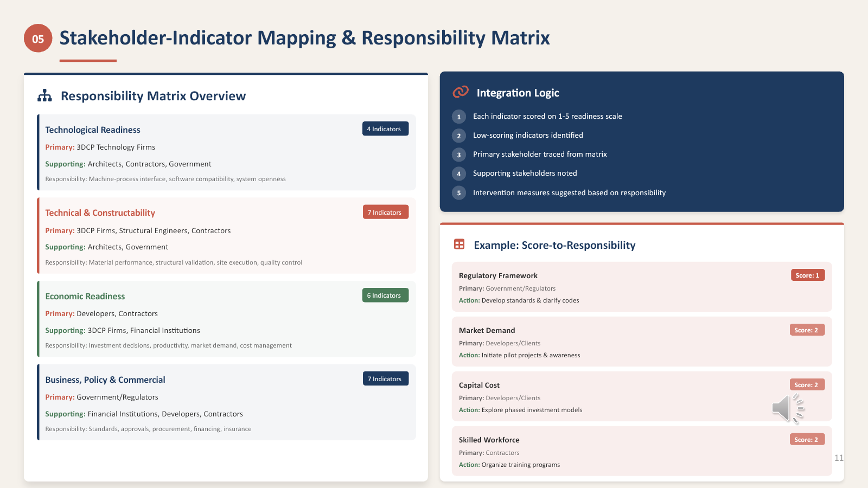This screenshot has height=488, width=868.
Task: Click 'Supporting: Architects, Contractors, Government' line
Action: pos(129,164)
